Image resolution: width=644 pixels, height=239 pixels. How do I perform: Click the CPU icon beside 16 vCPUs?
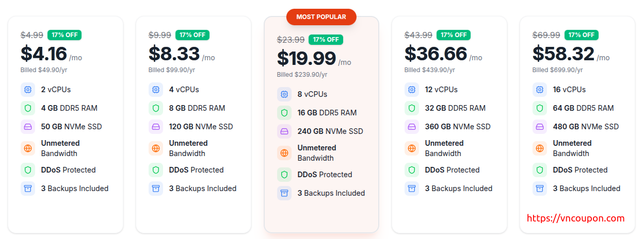click(540, 90)
